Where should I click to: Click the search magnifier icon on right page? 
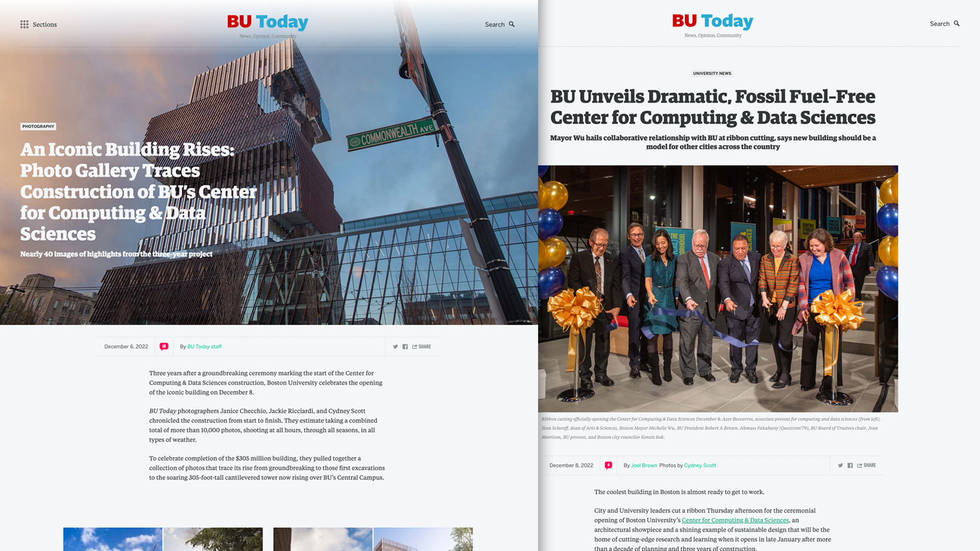tap(957, 23)
